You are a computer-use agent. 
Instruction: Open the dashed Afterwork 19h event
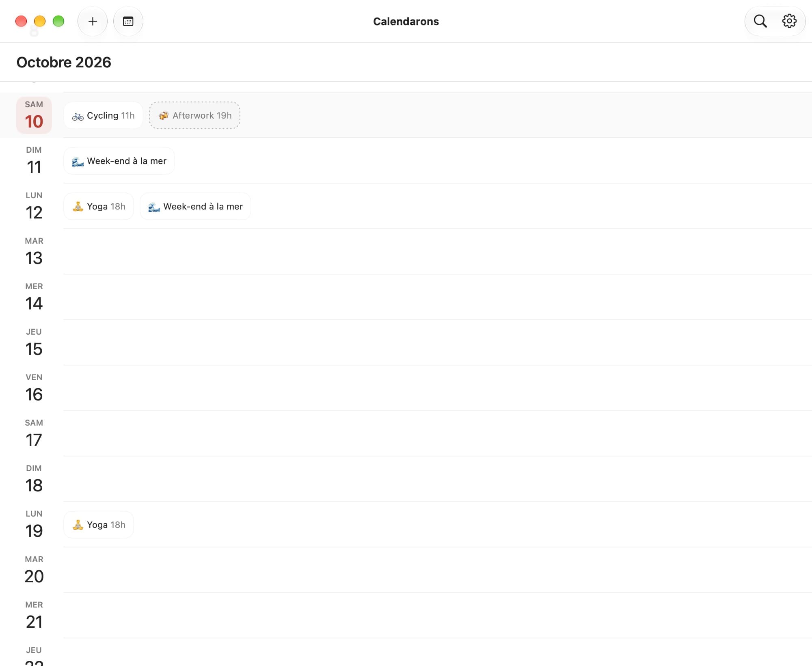[194, 115]
